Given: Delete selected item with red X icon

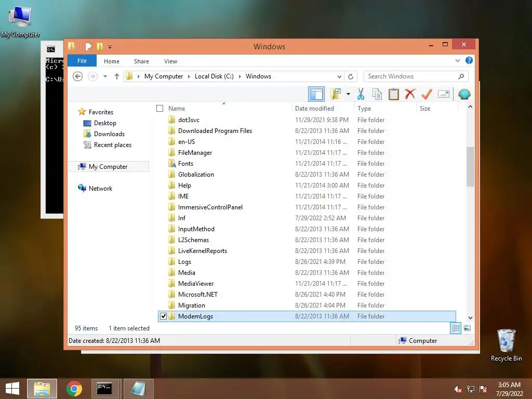Looking at the screenshot, I should pos(410,94).
